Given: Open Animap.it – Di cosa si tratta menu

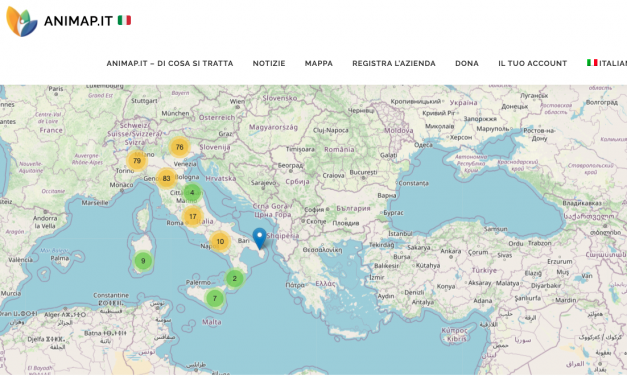Looking at the screenshot, I should (x=170, y=63).
